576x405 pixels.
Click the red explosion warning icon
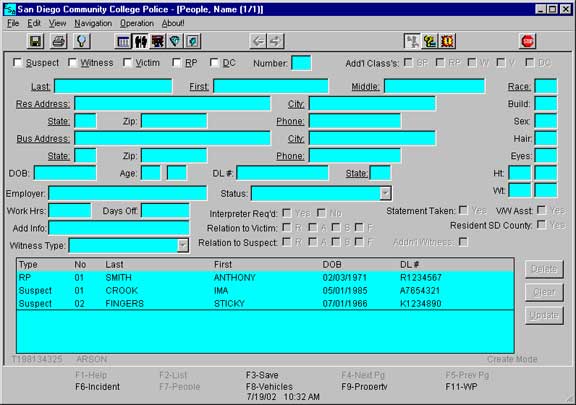pos(447,41)
